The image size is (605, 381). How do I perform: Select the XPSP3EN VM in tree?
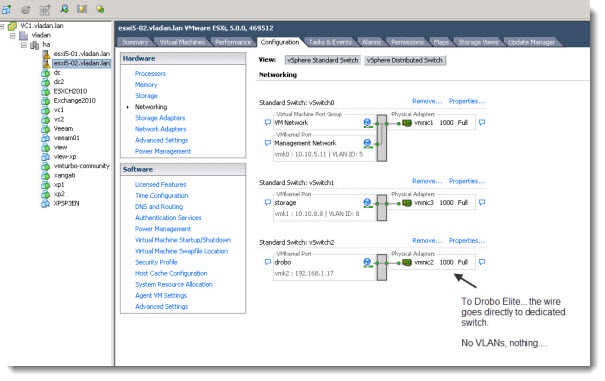click(66, 203)
